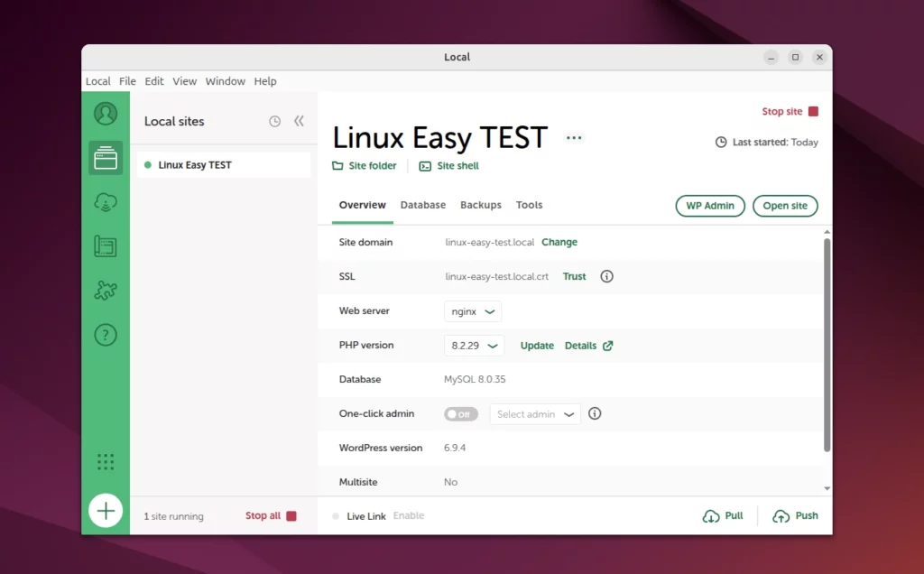Viewport: 924px width, 574px height.
Task: Switch to the Database tab
Action: click(x=423, y=206)
